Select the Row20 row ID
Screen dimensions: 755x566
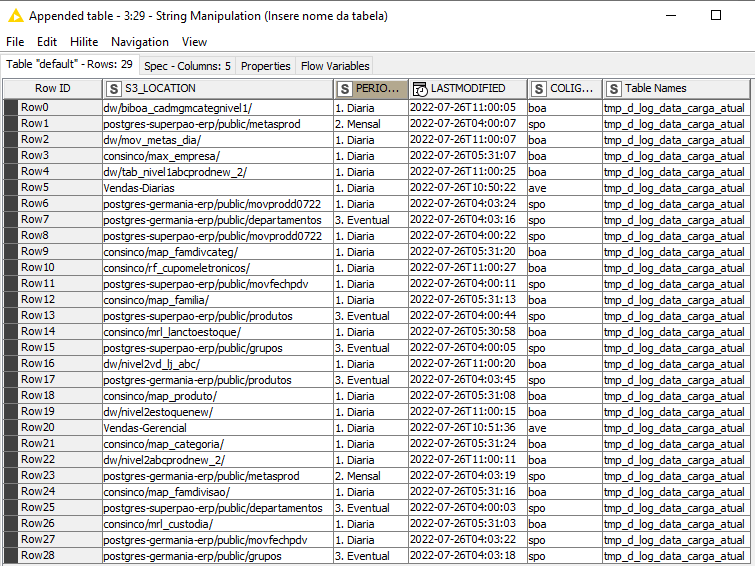click(x=53, y=427)
